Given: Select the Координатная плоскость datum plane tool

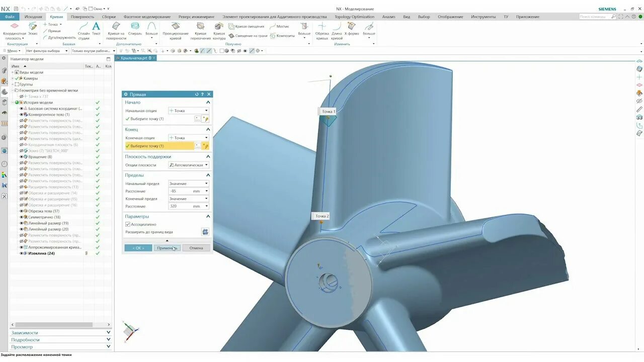Looking at the screenshot, I should coord(15,30).
